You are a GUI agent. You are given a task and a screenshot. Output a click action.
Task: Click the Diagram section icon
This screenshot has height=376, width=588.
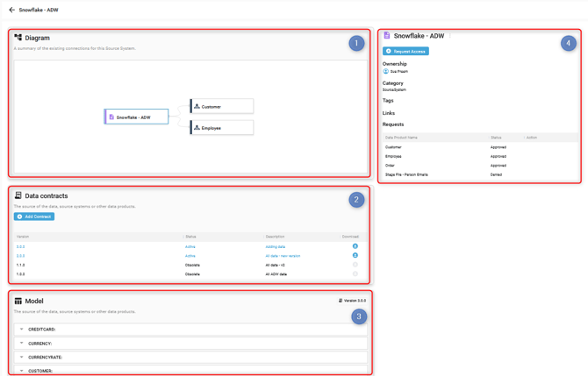tap(18, 38)
